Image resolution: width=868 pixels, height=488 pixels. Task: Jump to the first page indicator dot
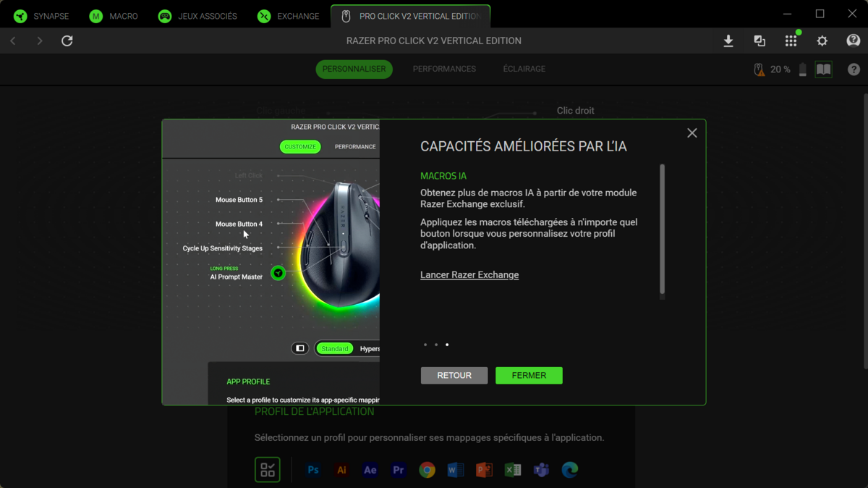tap(425, 345)
